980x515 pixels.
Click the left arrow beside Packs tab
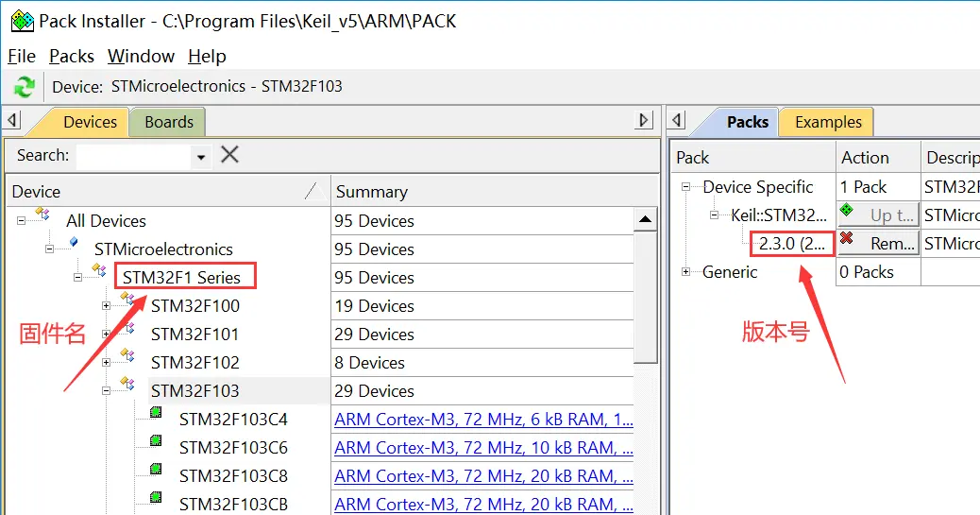coord(677,119)
